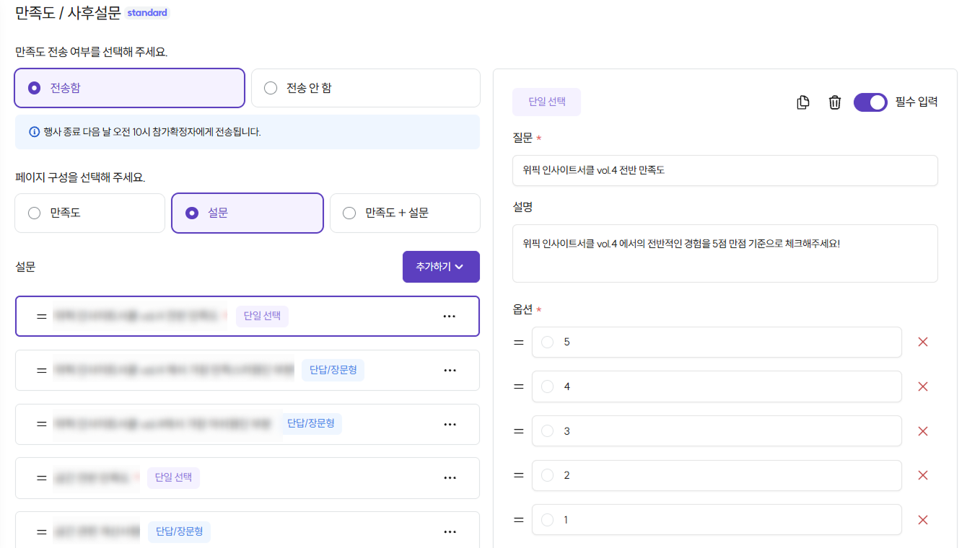Open the "..." menu on the second 단답/장문형 item
The height and width of the screenshot is (548, 980).
[450, 424]
